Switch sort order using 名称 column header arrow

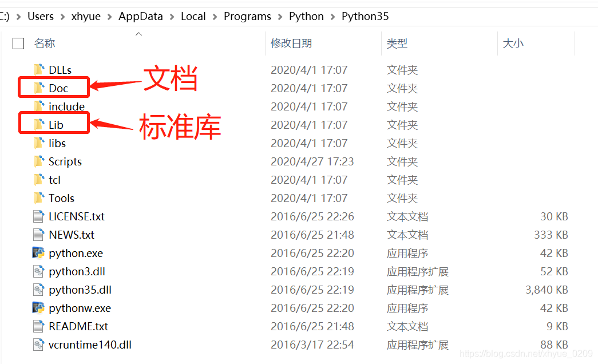(138, 34)
